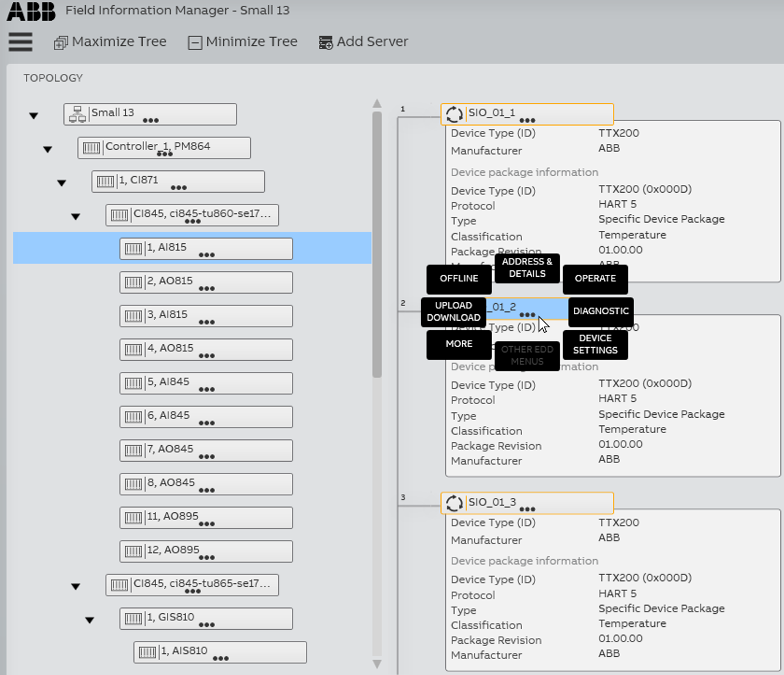The height and width of the screenshot is (675, 784).
Task: Open three-dots menu of SIO_01_3
Action: [x=527, y=509]
